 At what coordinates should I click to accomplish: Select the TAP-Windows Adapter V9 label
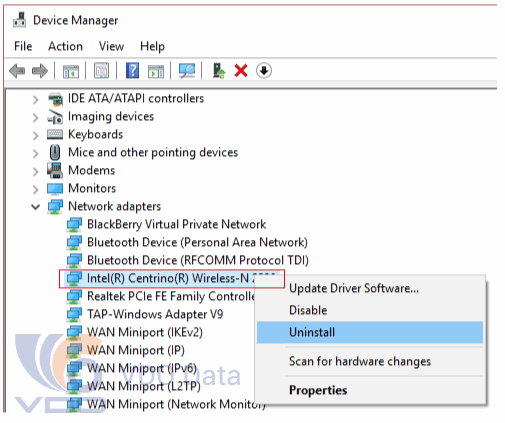click(155, 314)
